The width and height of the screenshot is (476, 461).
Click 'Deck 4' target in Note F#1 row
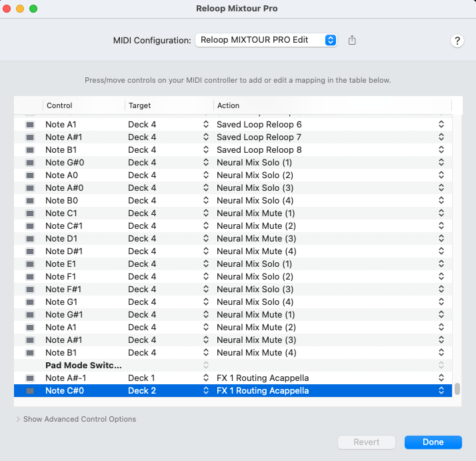tap(142, 290)
